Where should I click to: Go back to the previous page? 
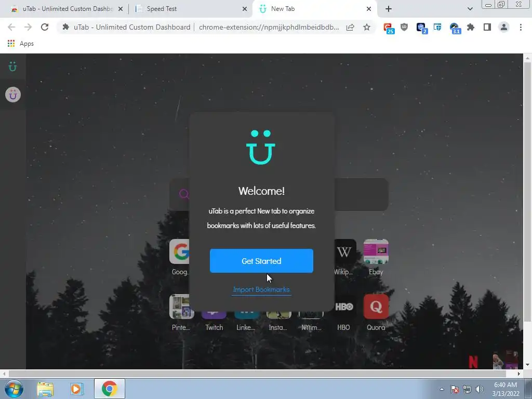[x=11, y=27]
